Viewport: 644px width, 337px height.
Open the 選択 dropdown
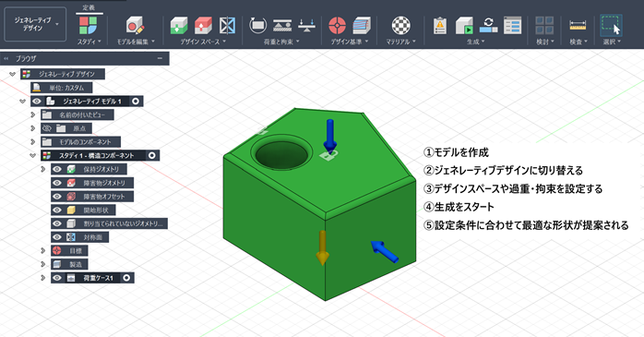612,42
